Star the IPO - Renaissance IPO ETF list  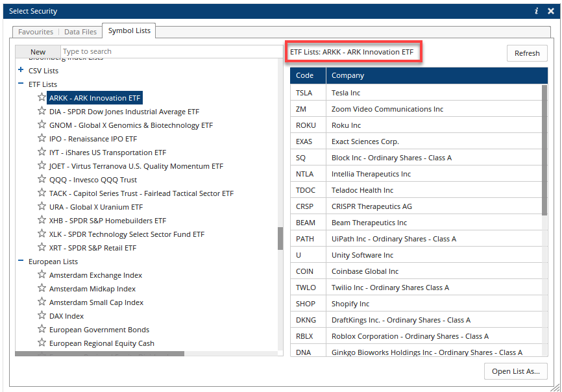tap(42, 138)
